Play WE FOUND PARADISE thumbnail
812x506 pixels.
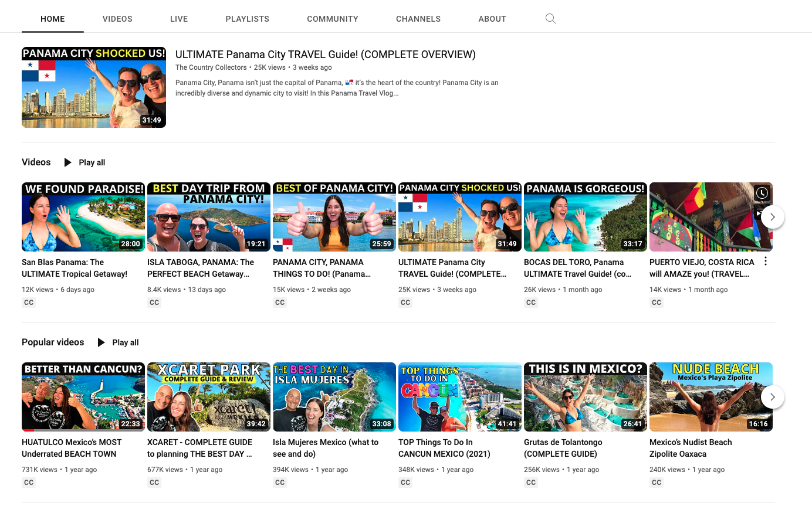[x=83, y=217]
